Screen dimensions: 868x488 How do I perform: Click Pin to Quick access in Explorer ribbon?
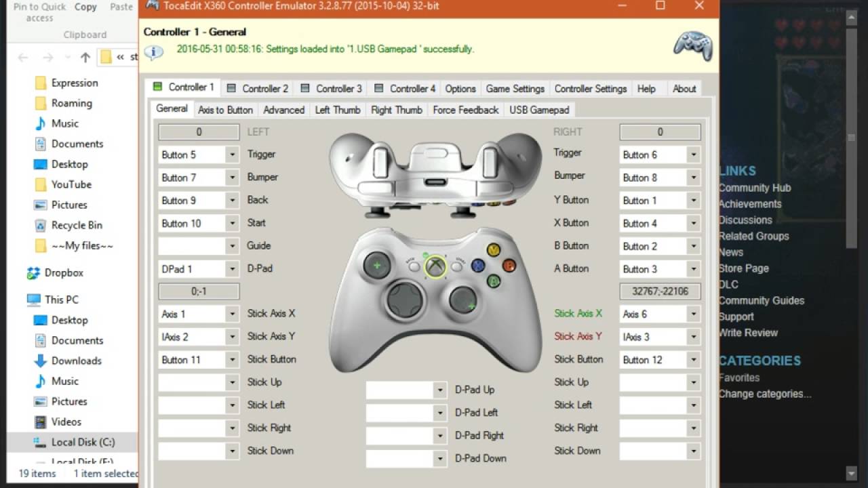point(40,12)
